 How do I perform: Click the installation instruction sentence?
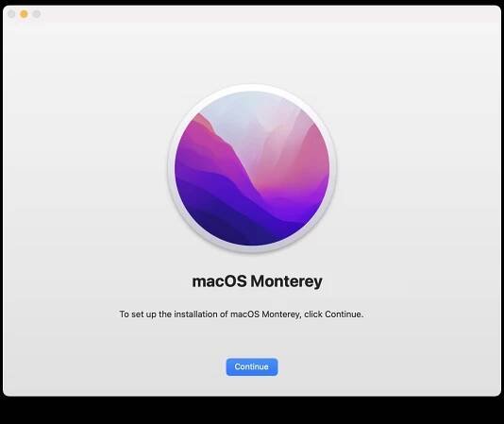click(x=242, y=314)
